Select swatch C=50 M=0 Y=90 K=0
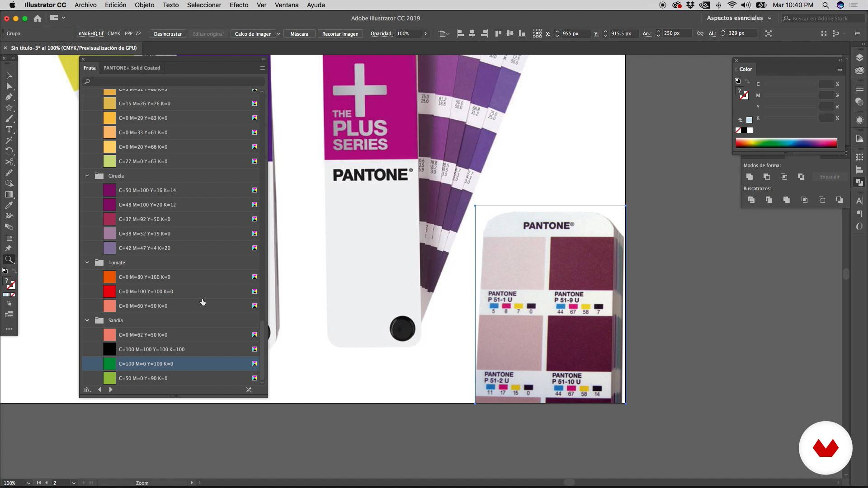Viewport: 868px width, 488px height. (171, 378)
